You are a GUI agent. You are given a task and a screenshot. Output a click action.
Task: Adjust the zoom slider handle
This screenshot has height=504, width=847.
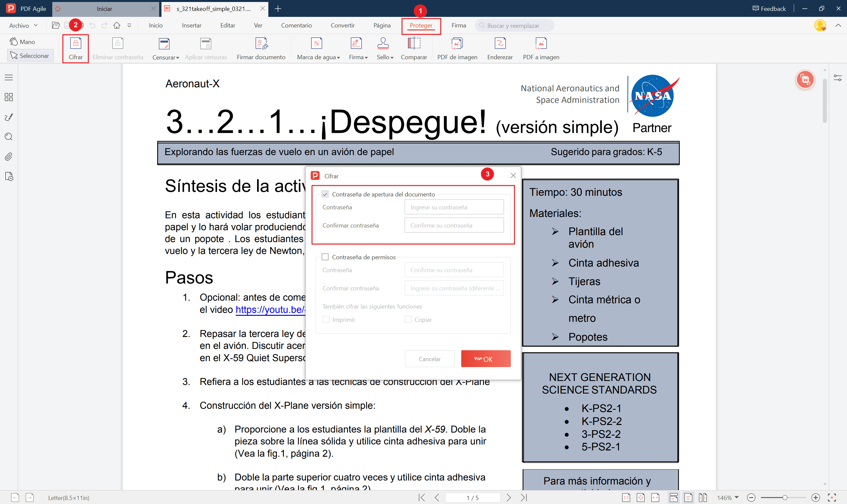784,498
